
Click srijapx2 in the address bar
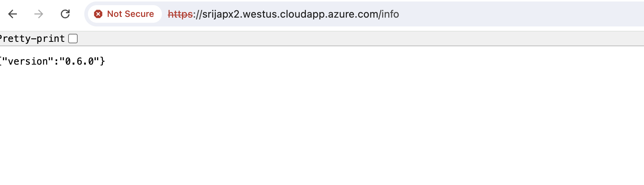[x=221, y=14]
